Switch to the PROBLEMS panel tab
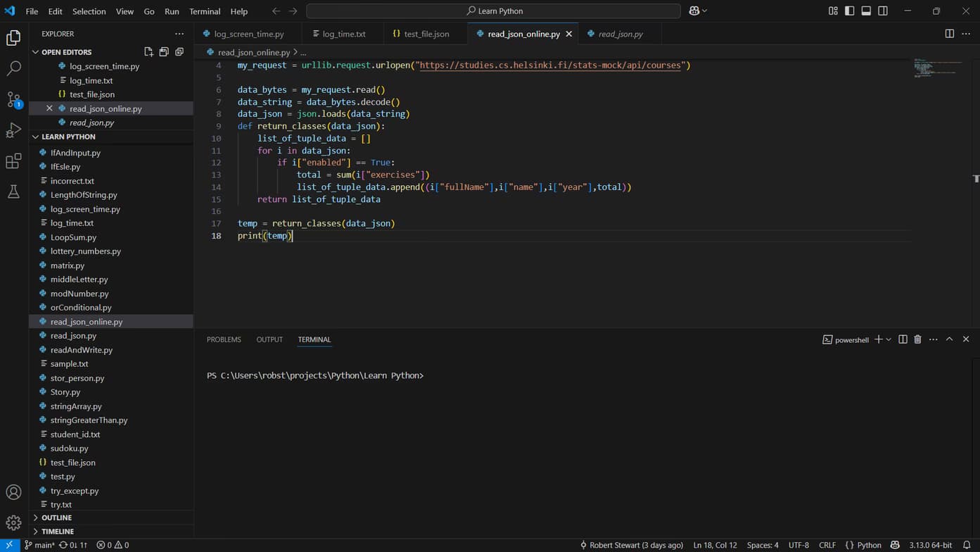This screenshot has height=552, width=980. pyautogui.click(x=224, y=339)
